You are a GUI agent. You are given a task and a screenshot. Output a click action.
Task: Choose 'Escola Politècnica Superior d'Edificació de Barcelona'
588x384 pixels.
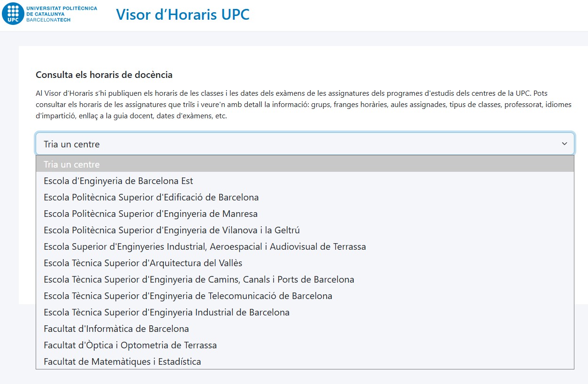(151, 197)
